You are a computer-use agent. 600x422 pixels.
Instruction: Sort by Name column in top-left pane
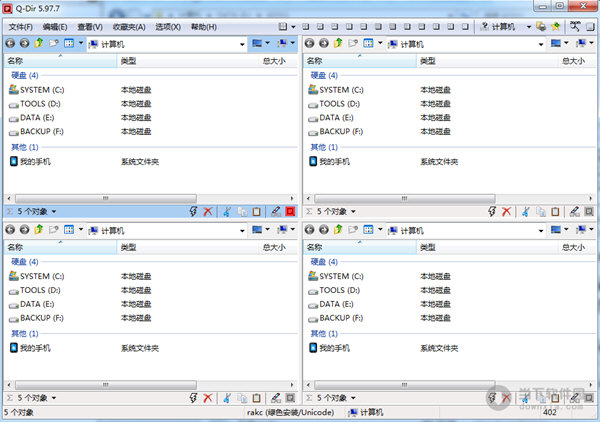coord(60,61)
